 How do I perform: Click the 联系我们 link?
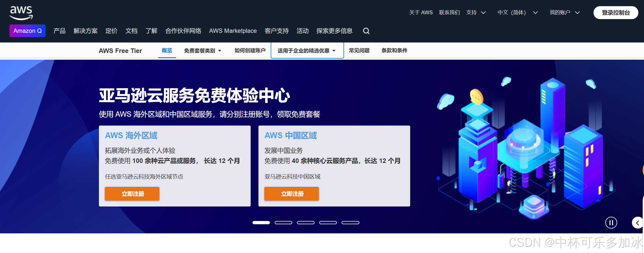click(449, 13)
